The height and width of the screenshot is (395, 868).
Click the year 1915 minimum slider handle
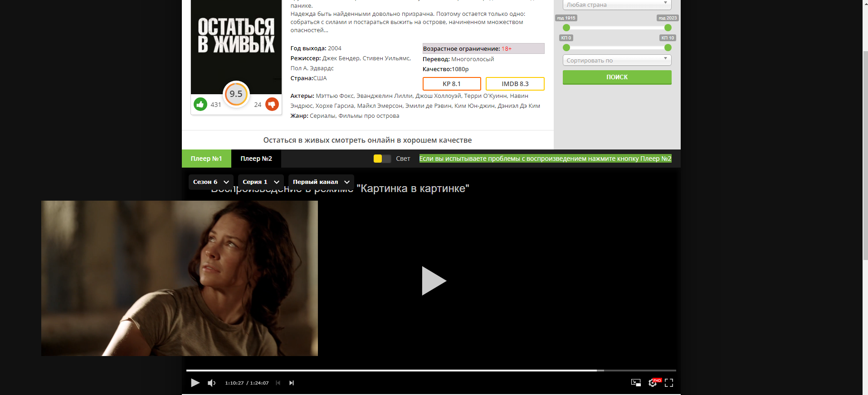click(566, 28)
